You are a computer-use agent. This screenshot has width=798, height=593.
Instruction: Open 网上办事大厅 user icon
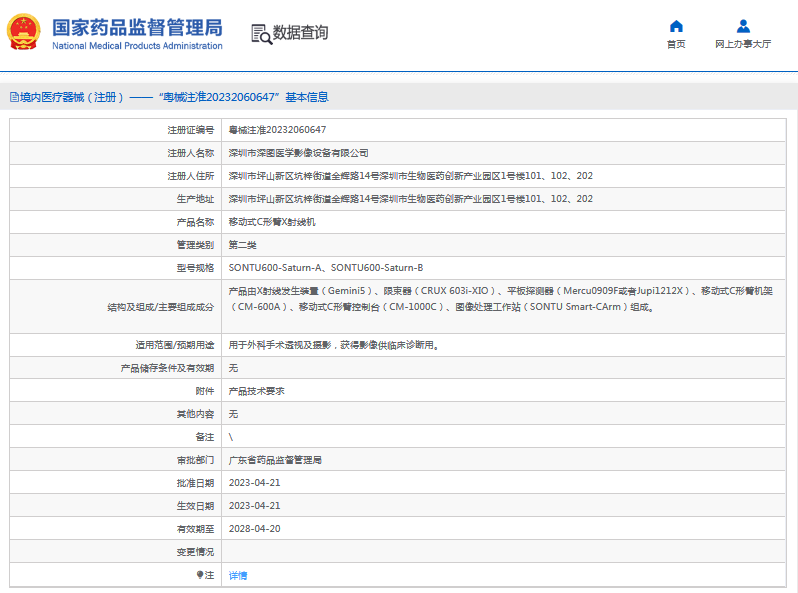point(743,26)
